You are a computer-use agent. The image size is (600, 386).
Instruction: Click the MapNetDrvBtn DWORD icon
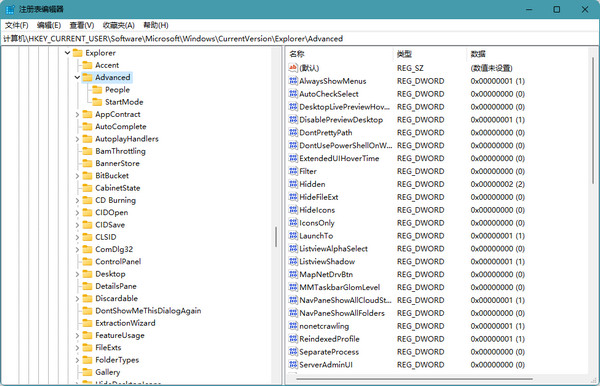[293, 274]
